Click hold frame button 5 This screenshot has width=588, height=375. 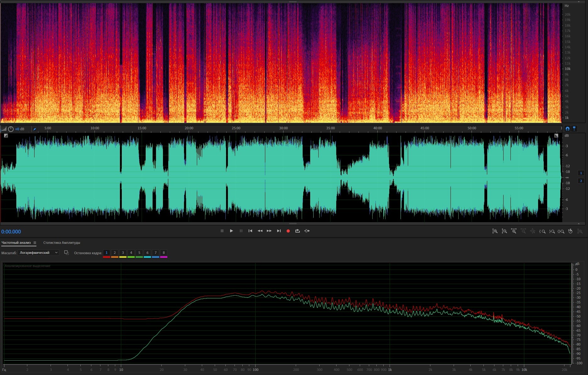[139, 253]
